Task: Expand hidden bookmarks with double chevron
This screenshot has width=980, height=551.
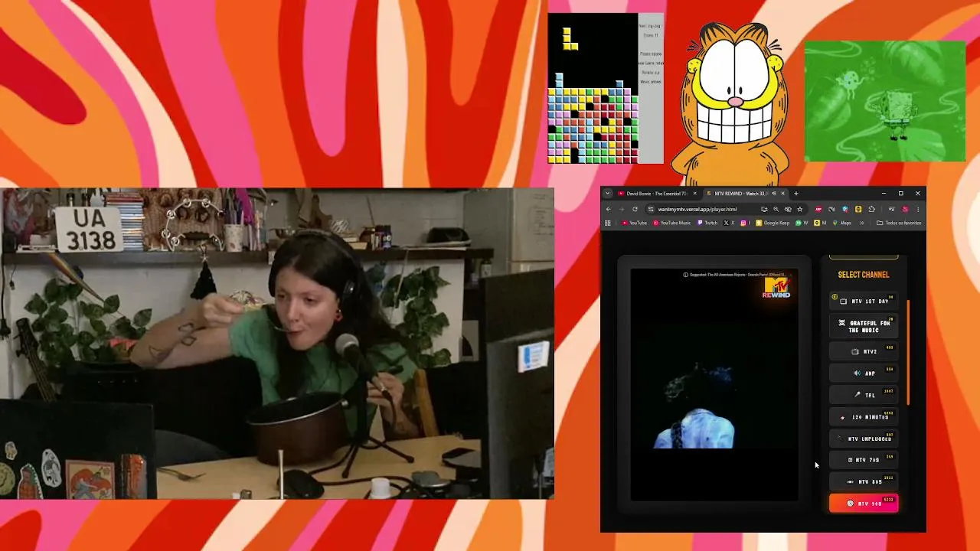Action: [862, 223]
